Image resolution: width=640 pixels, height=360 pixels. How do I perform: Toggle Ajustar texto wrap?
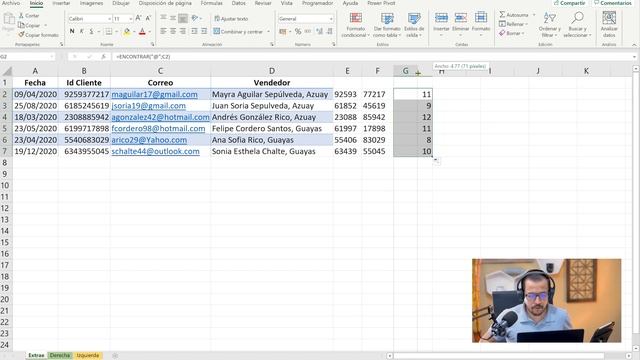tap(231, 19)
